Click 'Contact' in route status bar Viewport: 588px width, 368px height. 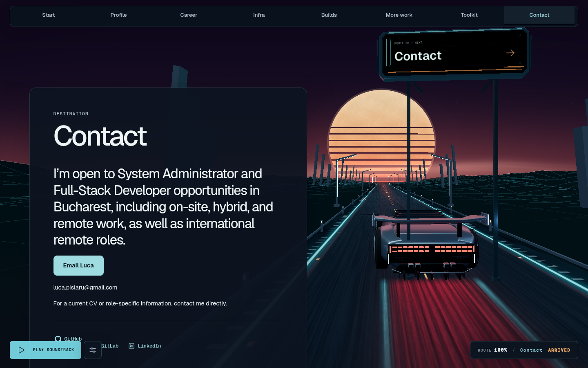(531, 350)
